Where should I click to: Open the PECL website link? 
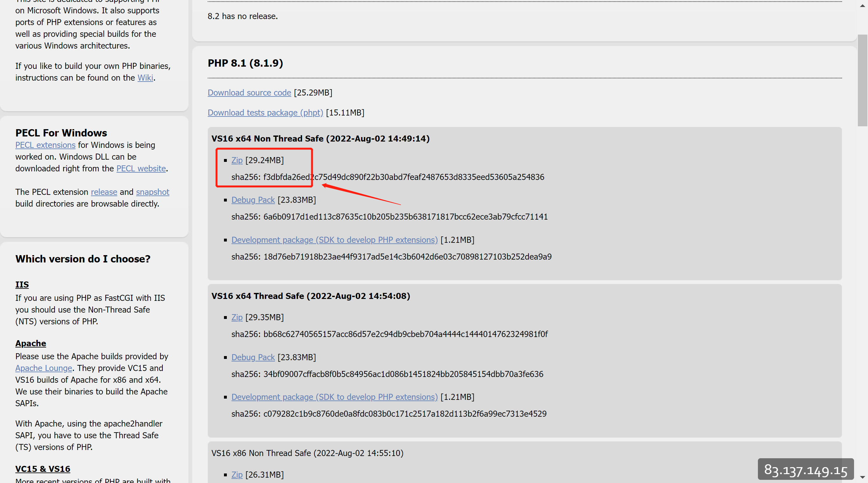tap(141, 169)
